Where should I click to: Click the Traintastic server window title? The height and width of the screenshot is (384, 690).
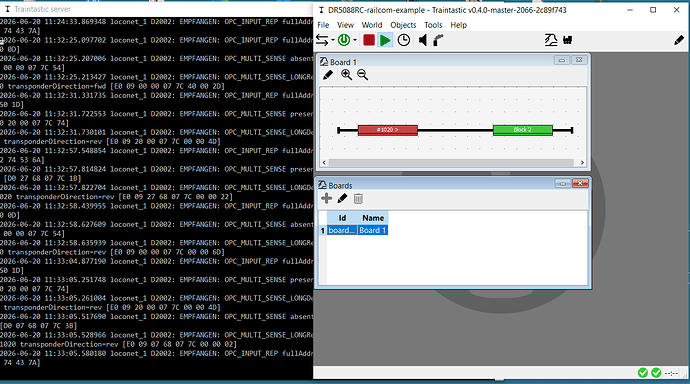point(42,9)
